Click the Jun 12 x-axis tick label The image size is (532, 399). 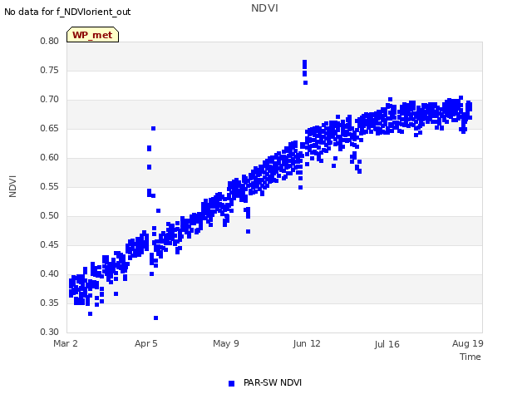tap(307, 343)
